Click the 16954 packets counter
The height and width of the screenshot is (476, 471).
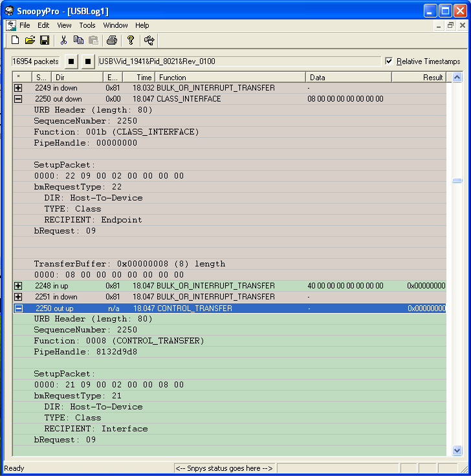pos(36,61)
